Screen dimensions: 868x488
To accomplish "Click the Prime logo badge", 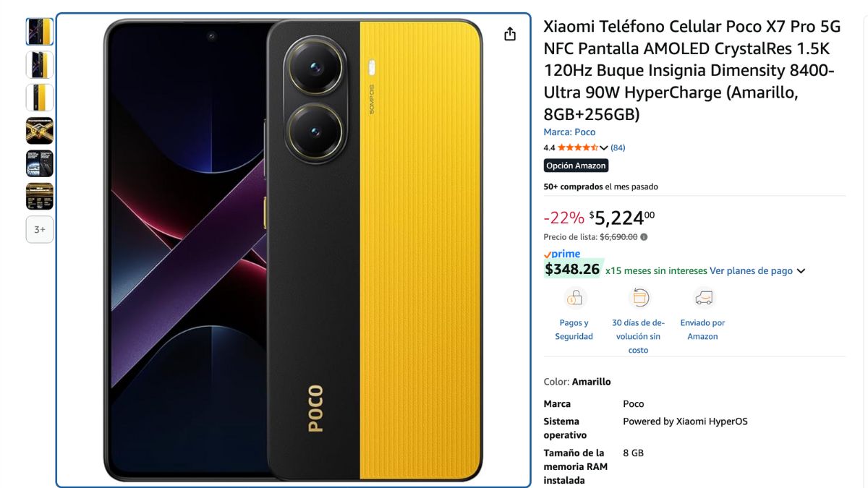I will coord(562,254).
